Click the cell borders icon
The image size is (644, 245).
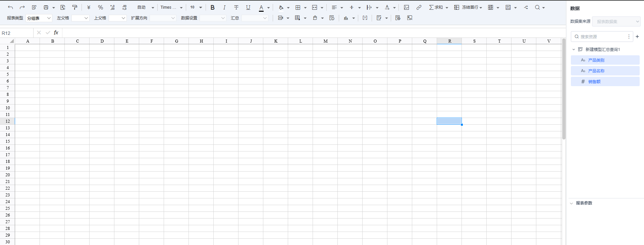pyautogui.click(x=298, y=7)
